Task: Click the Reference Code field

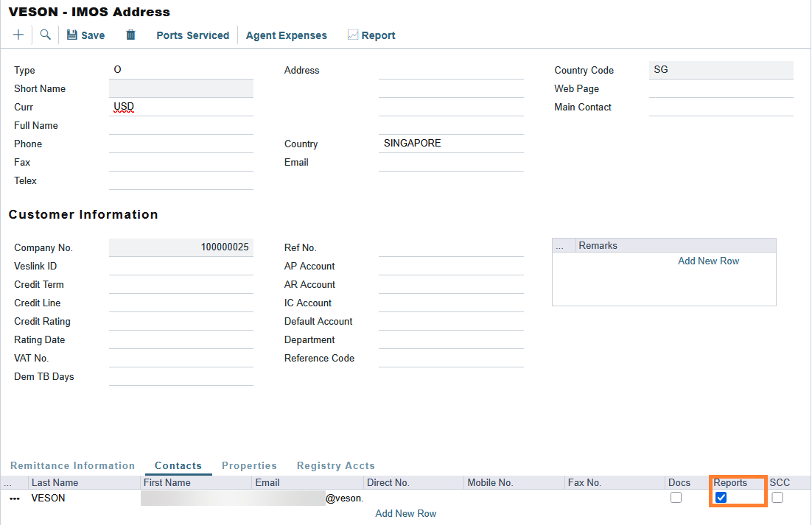Action: [451, 359]
